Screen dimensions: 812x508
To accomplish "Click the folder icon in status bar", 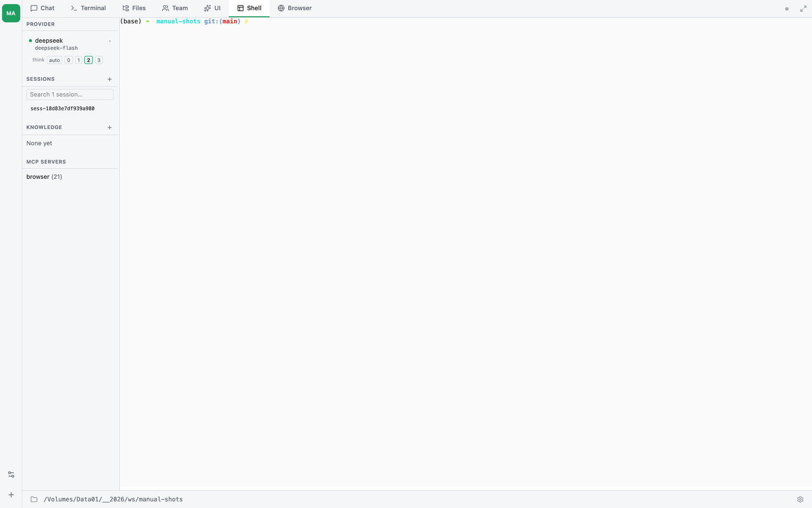I will (34, 499).
